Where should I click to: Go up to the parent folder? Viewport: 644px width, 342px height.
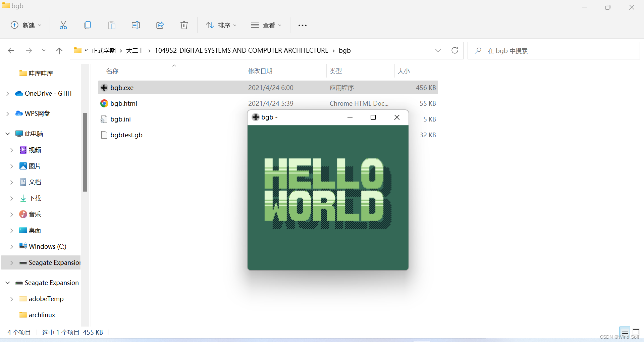pyautogui.click(x=59, y=50)
